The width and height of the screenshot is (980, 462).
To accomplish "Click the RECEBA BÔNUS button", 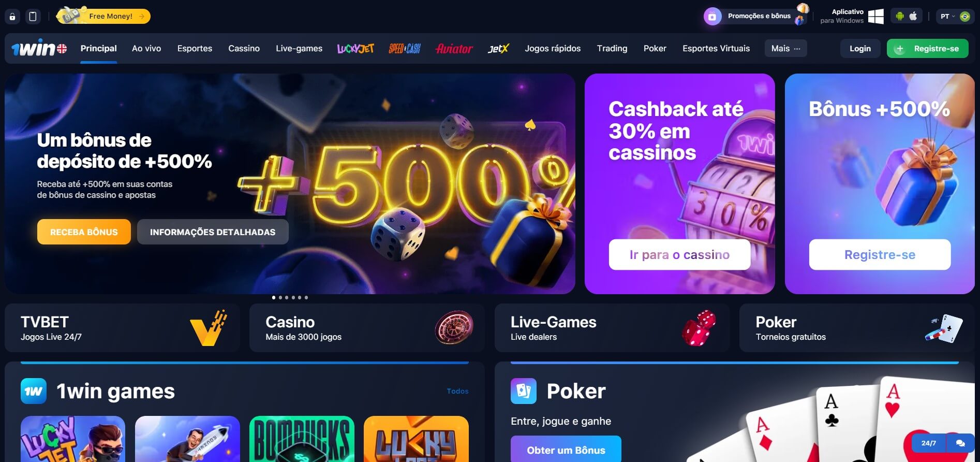I will [x=84, y=232].
